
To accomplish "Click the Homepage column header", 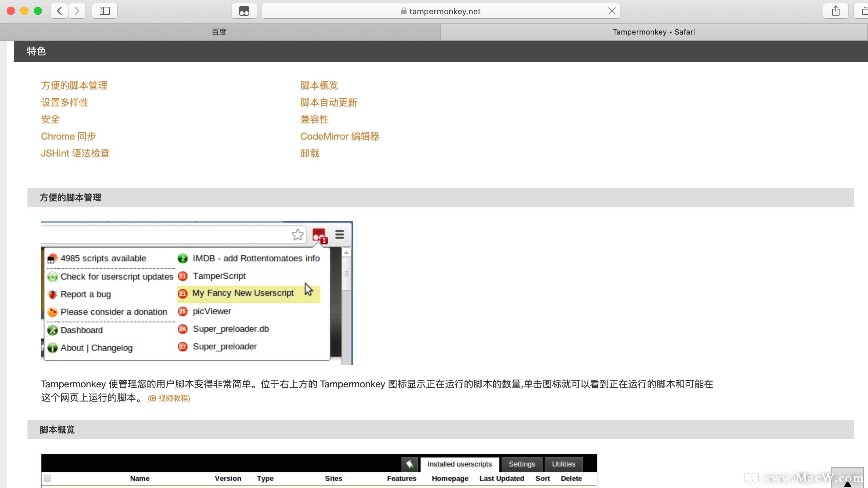I will tap(450, 479).
